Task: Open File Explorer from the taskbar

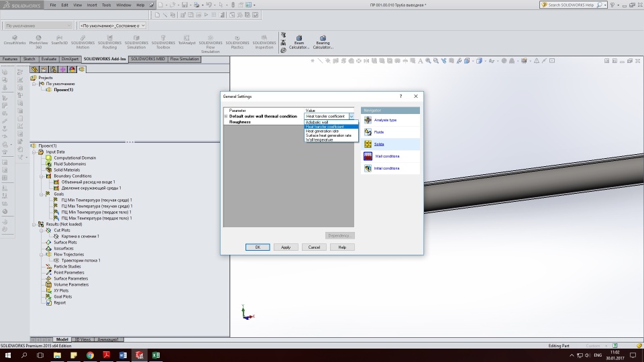Action: coord(57,355)
